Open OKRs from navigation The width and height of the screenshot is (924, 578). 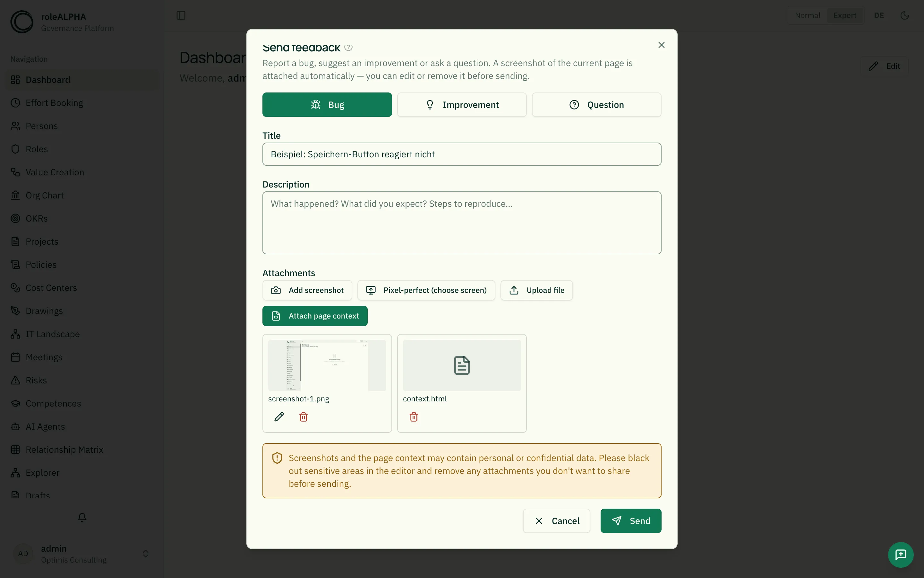pos(82,218)
